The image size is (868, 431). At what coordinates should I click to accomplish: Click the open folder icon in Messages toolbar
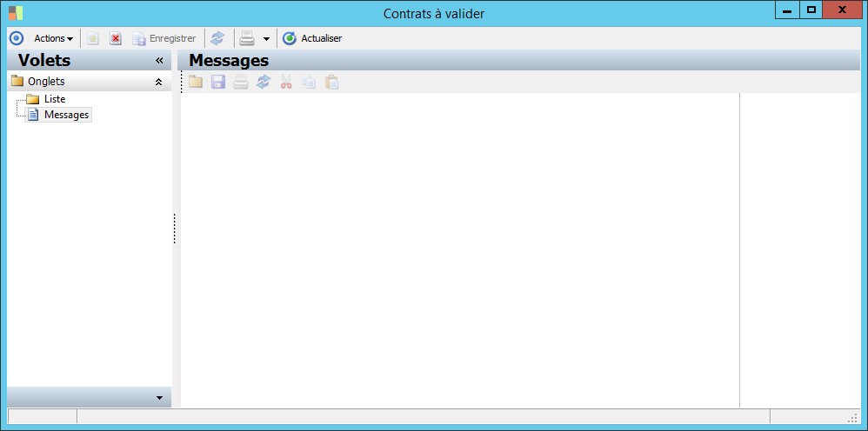(x=196, y=83)
